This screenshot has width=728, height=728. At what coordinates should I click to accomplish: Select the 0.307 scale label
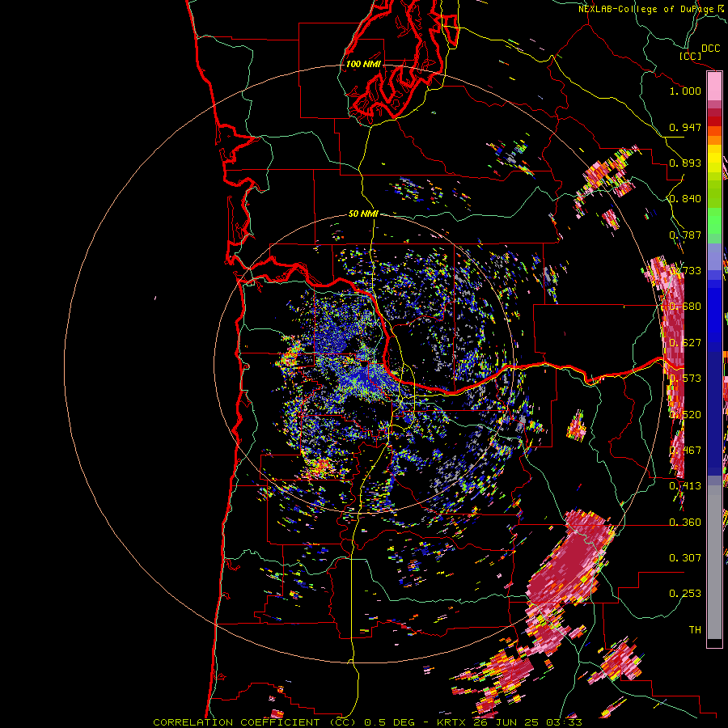pos(685,557)
